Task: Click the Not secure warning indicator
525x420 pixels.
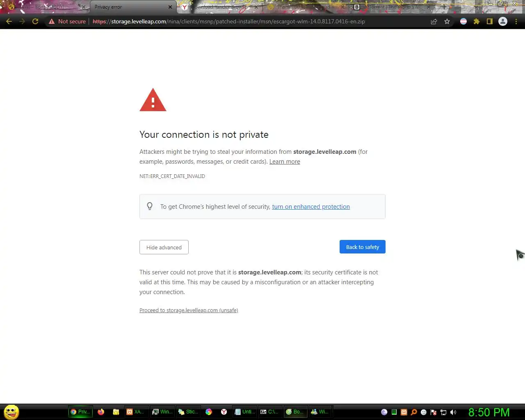Action: coord(67,21)
